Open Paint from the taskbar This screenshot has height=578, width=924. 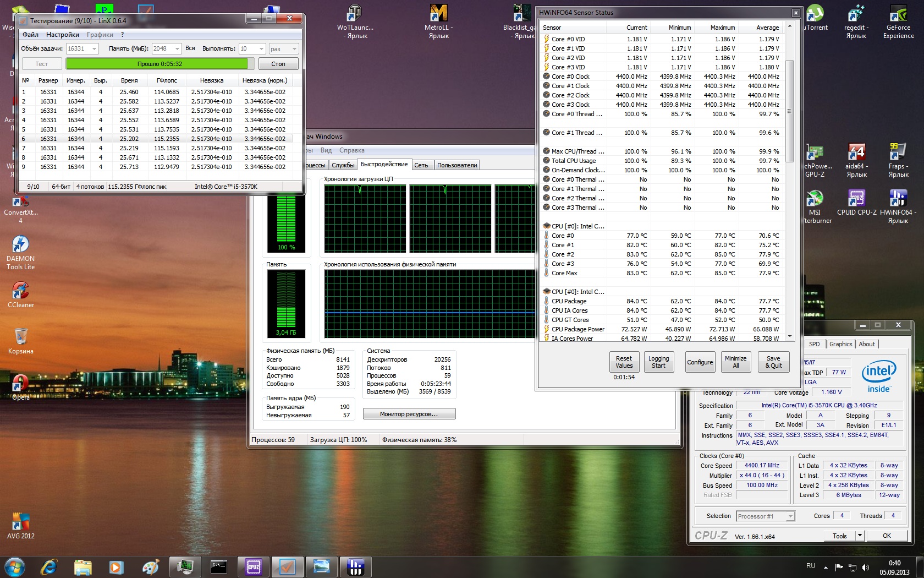(150, 567)
